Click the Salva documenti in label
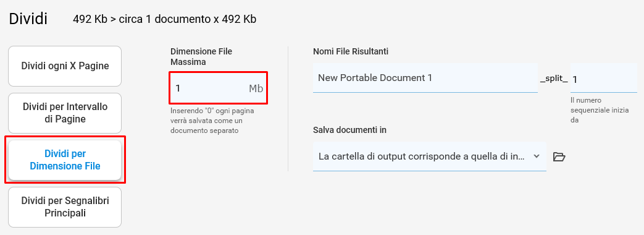 (x=349, y=130)
